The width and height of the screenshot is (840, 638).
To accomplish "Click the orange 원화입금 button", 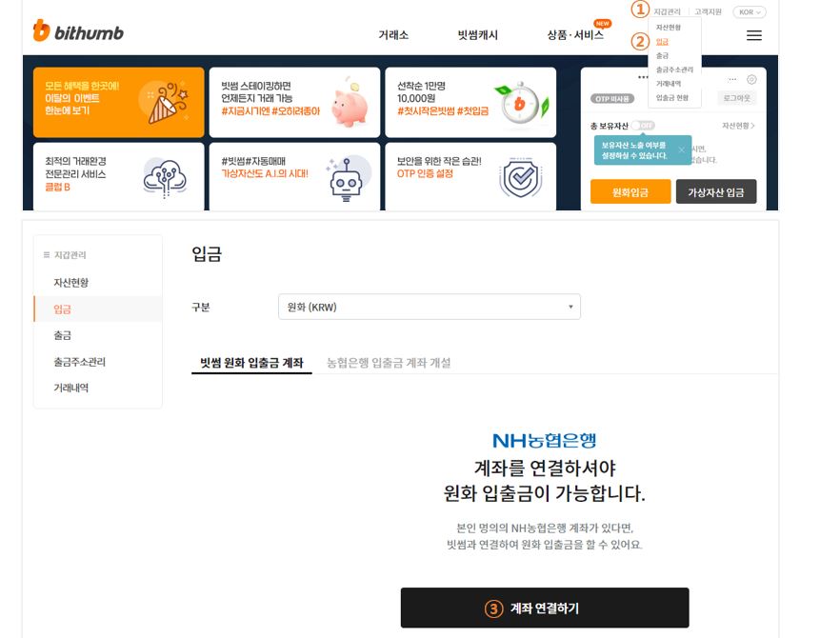I will [x=631, y=191].
